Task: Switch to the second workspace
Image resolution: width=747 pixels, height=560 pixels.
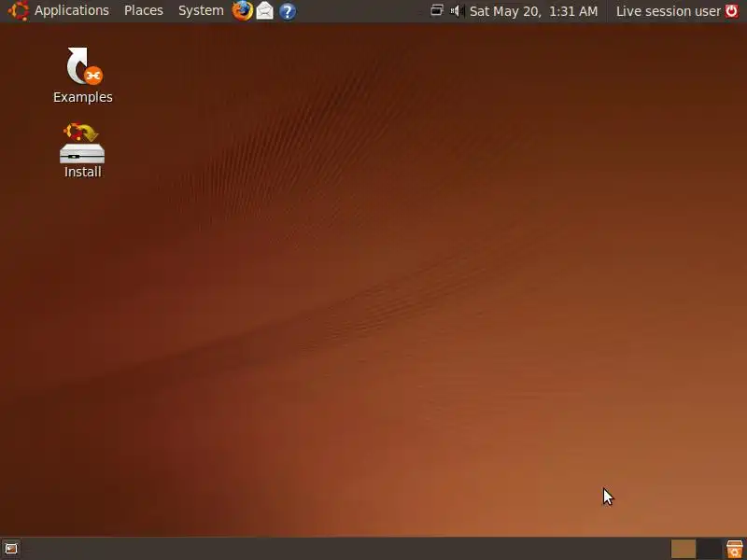Action: pyautogui.click(x=709, y=549)
